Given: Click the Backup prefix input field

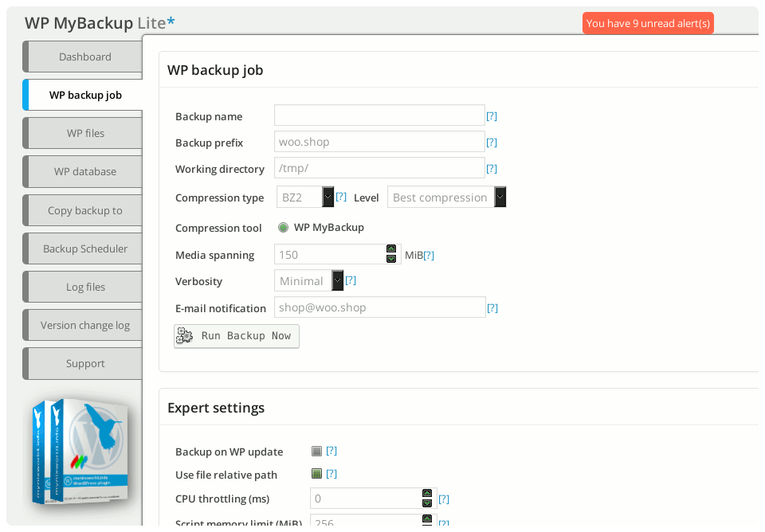Looking at the screenshot, I should (x=379, y=142).
